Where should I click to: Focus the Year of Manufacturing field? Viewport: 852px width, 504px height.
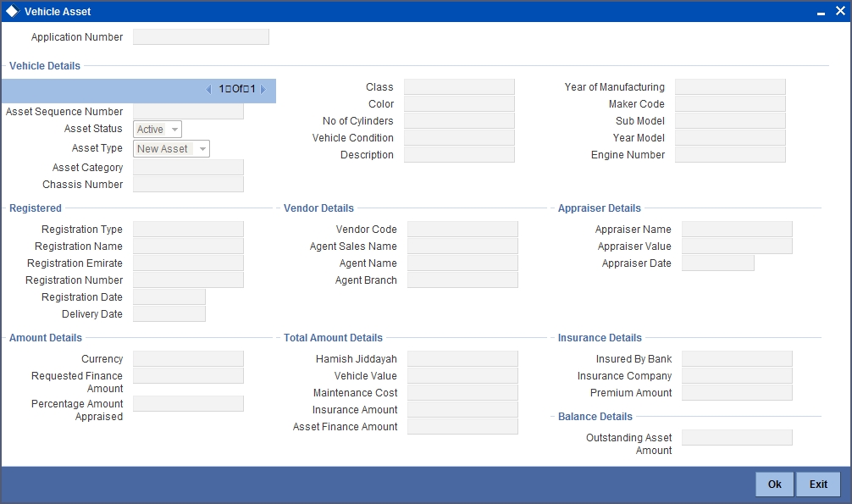point(730,87)
